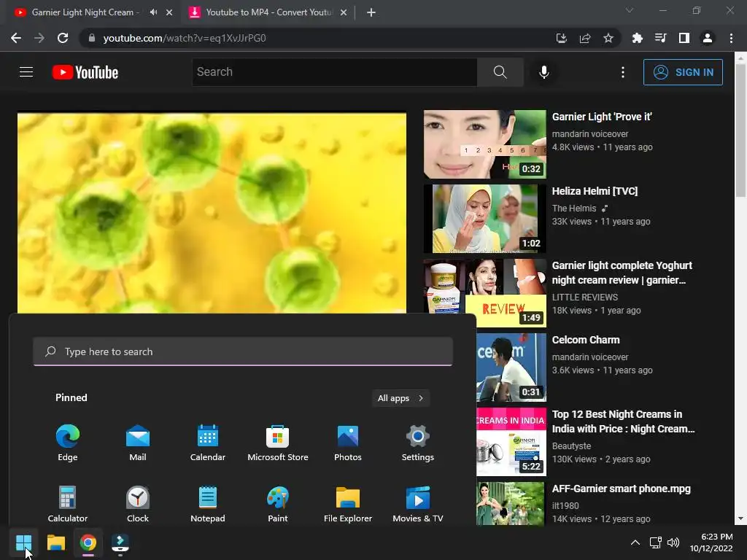View site information lock icon
Screen dimensions: 747x560
click(x=92, y=38)
